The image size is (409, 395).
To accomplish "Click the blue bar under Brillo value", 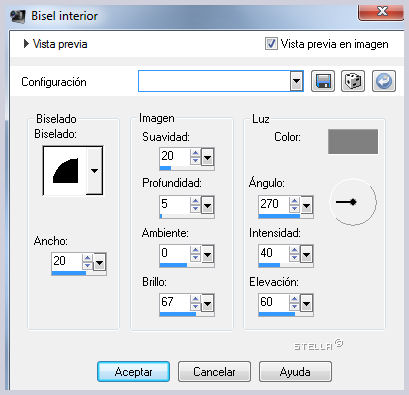I will (x=178, y=314).
